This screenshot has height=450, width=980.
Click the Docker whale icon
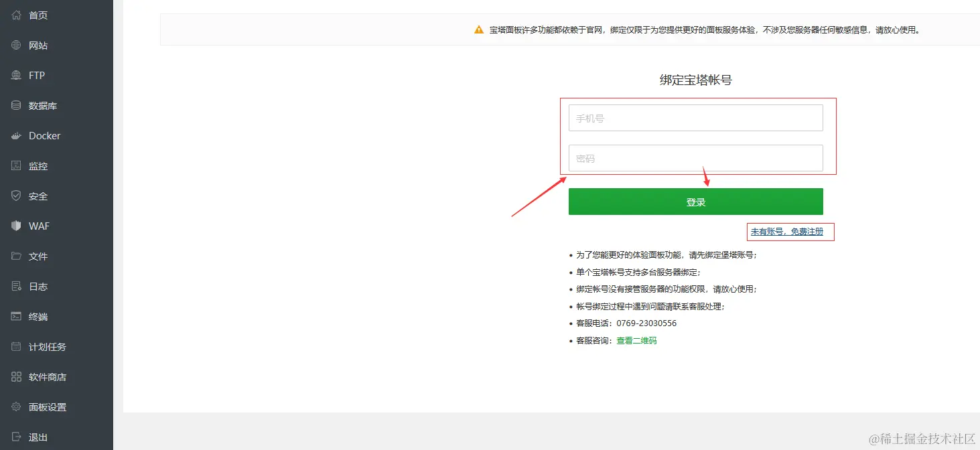[x=17, y=135]
